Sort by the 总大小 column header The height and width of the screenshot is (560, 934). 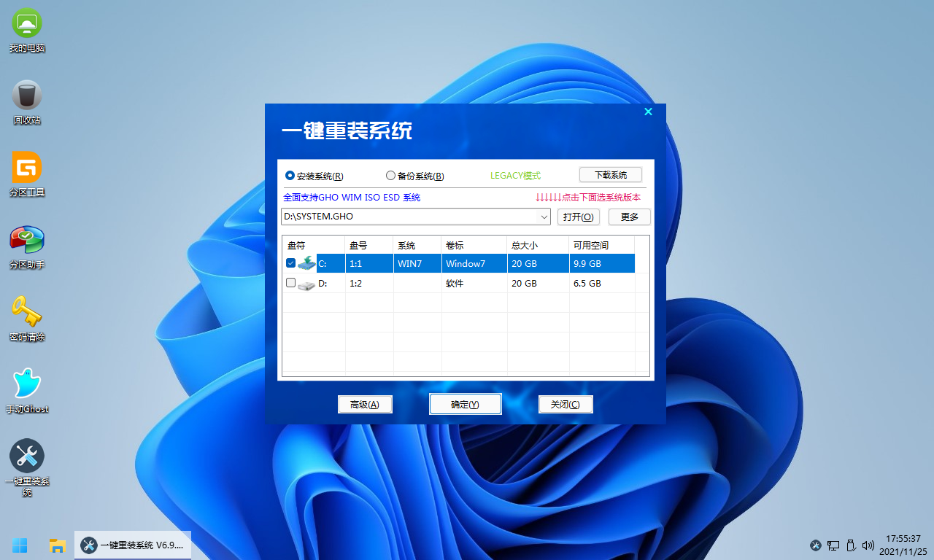(x=538, y=245)
